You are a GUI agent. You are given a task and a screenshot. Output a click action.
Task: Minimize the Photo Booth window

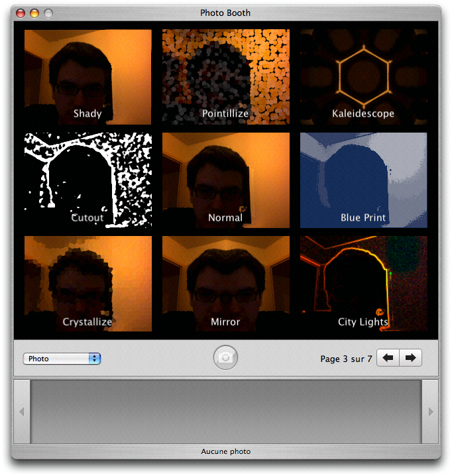(34, 13)
